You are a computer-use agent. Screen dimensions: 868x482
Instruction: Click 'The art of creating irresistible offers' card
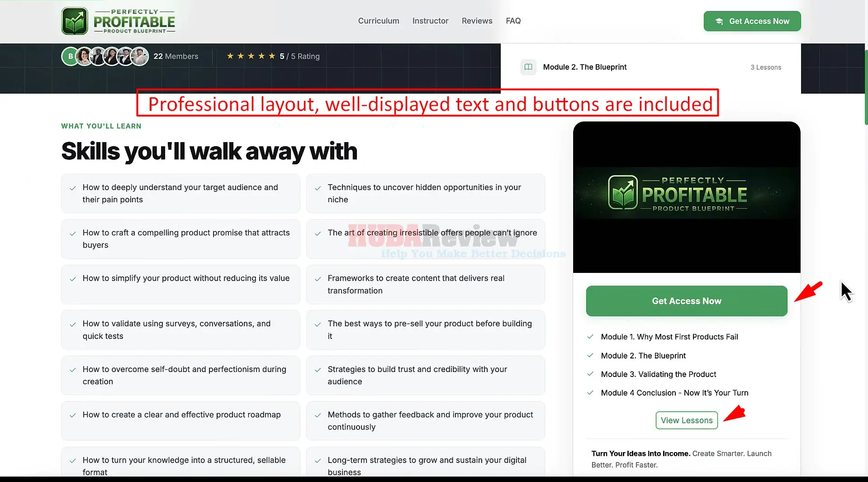tap(425, 239)
